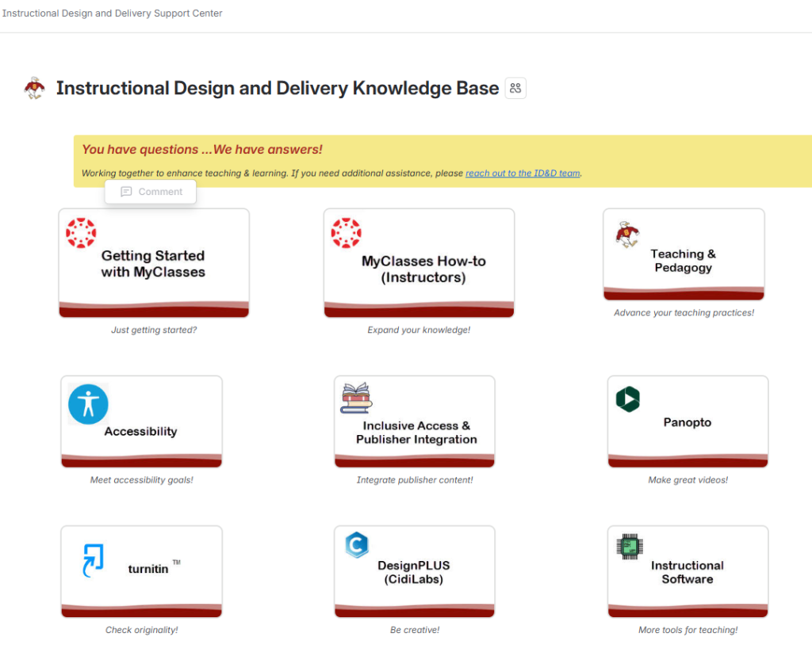
Task: Click the Comment popup button
Action: (151, 192)
